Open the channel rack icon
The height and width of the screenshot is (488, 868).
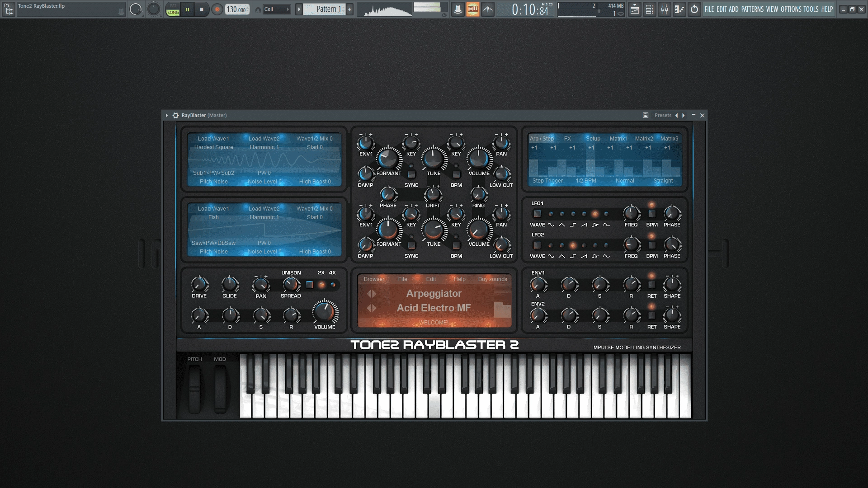(x=650, y=9)
